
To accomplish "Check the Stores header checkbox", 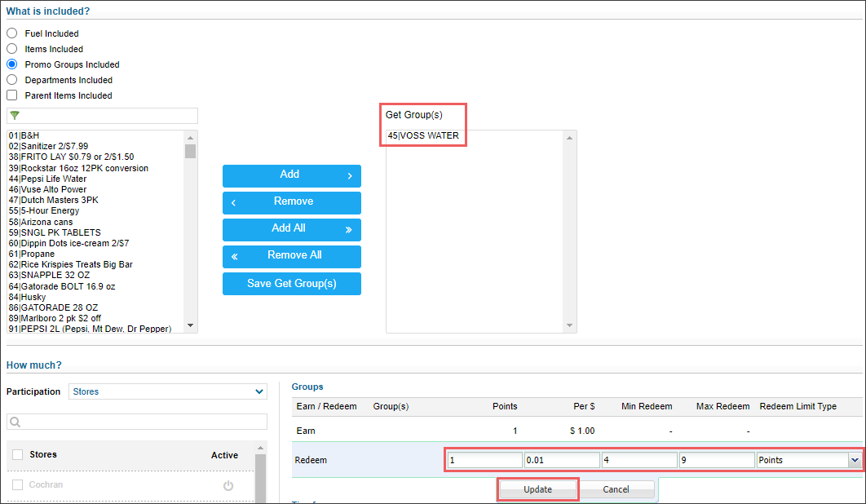I will 18,454.
